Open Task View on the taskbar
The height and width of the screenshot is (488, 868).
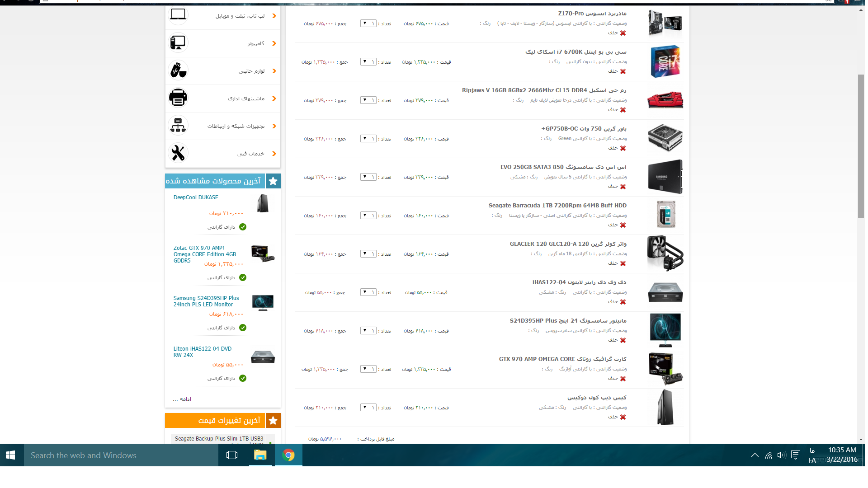pyautogui.click(x=232, y=455)
